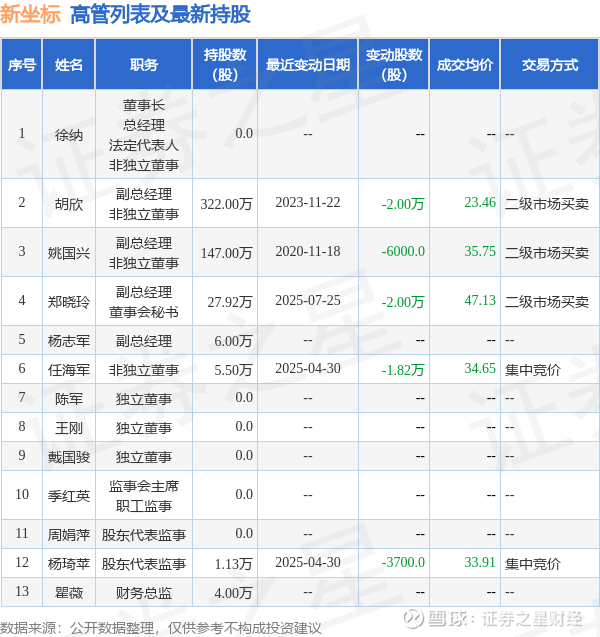The height and width of the screenshot is (637, 600).
Task: Click the 职务 column header
Action: 143,64
